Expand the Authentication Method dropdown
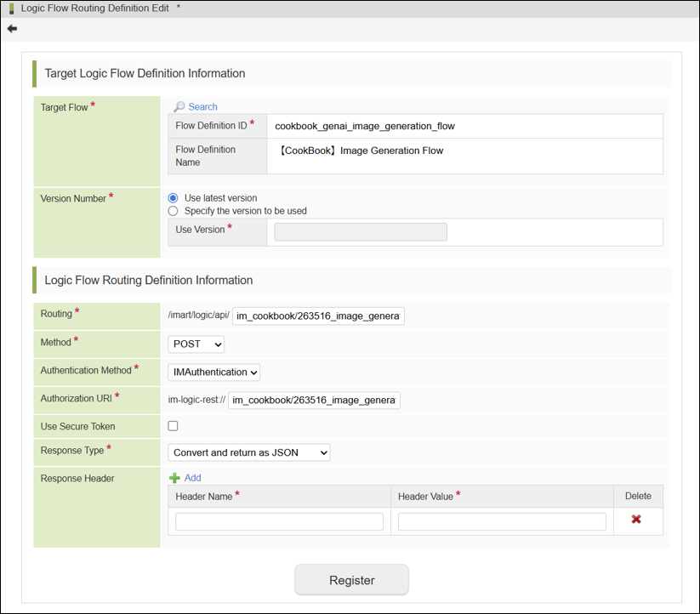 [x=213, y=372]
